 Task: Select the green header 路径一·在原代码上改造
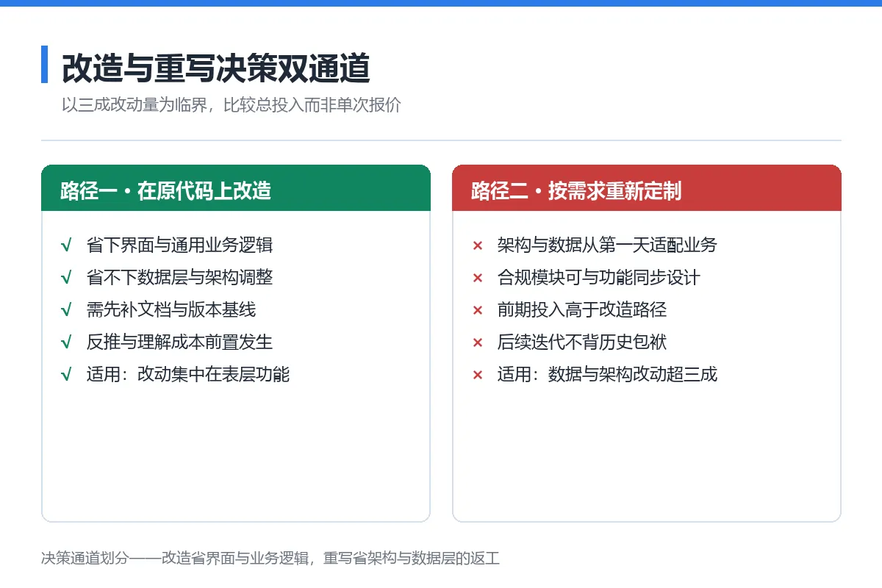point(236,188)
